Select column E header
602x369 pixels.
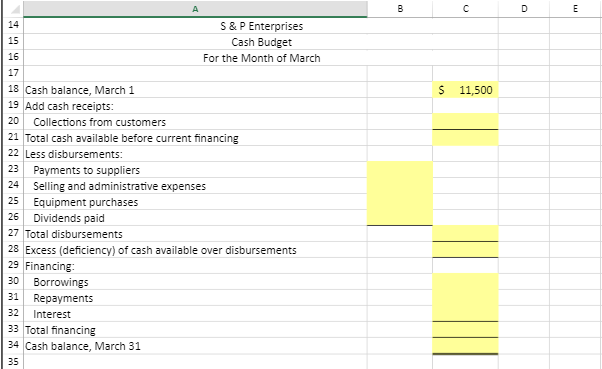[x=575, y=9]
